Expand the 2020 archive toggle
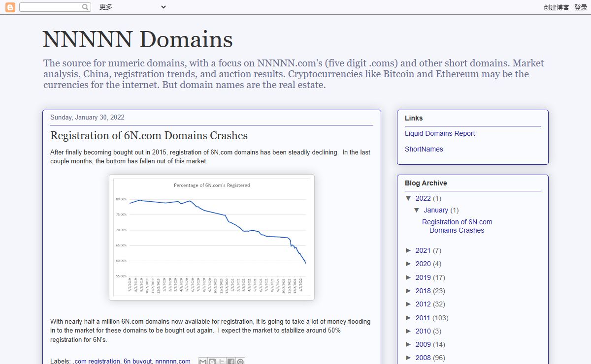The height and width of the screenshot is (364, 591). point(408,264)
